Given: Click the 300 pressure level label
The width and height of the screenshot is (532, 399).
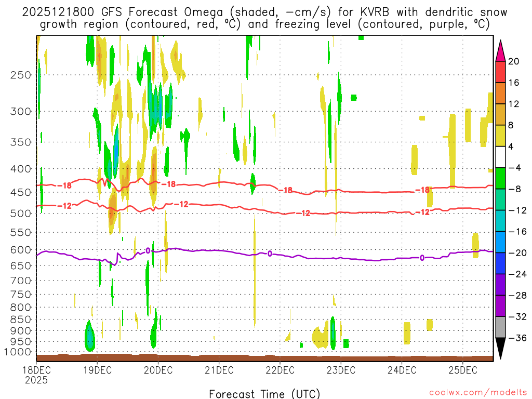Looking at the screenshot, I should tap(21, 111).
